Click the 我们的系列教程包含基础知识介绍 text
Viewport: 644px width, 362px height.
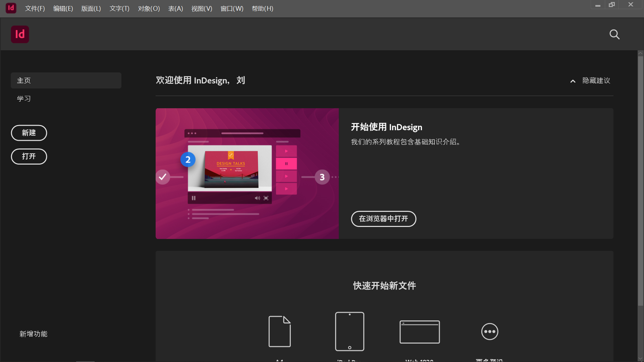point(406,142)
